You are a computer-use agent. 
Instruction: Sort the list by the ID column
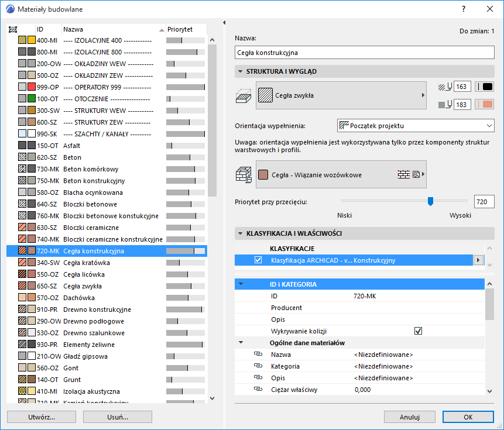pyautogui.click(x=48, y=29)
